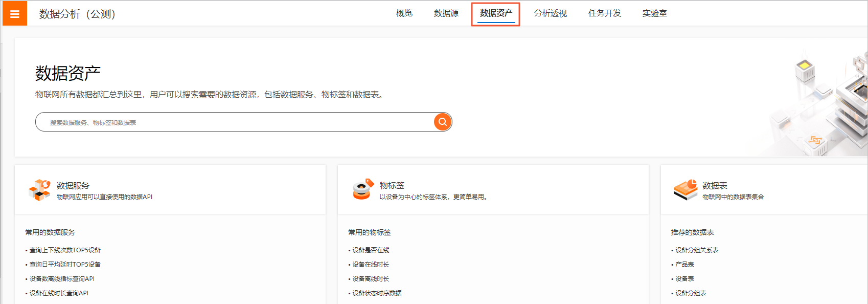This screenshot has height=304, width=868.
Task: Switch to the 数据源 tab
Action: click(x=446, y=13)
